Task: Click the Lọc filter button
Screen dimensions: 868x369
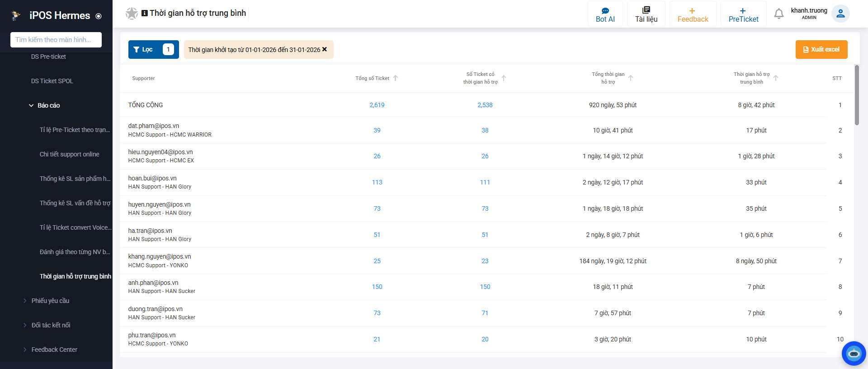Action: (x=154, y=49)
